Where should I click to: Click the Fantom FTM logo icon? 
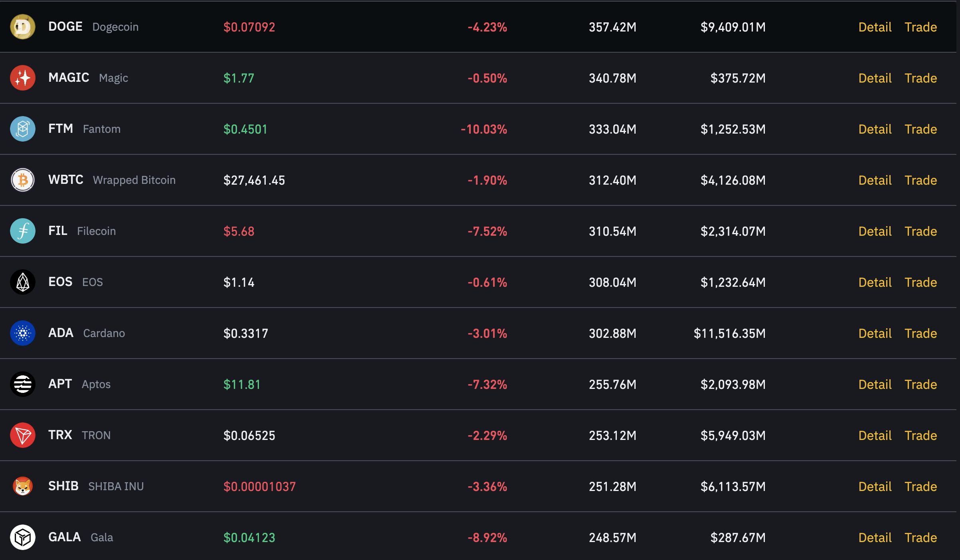tap(23, 129)
